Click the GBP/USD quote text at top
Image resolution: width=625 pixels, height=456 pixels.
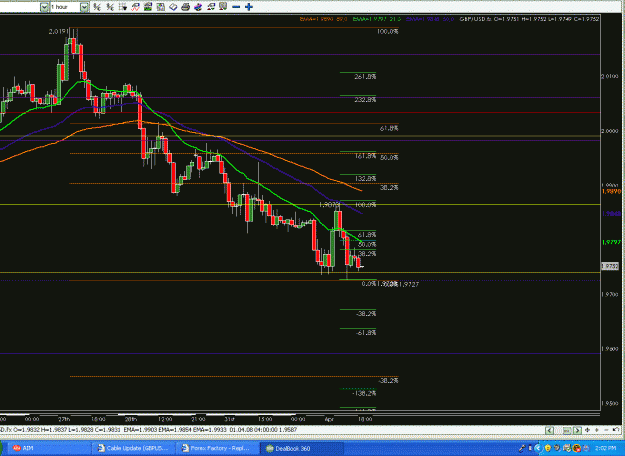point(529,19)
